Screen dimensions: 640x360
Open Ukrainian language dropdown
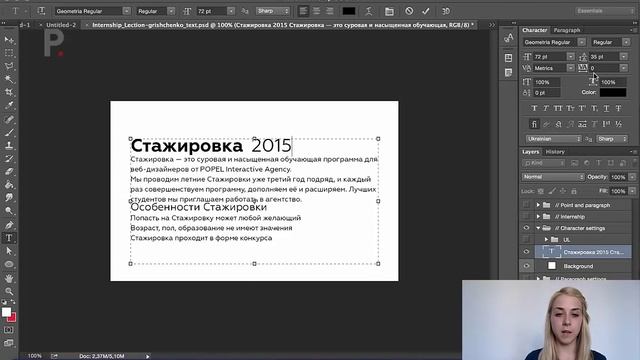click(553, 139)
